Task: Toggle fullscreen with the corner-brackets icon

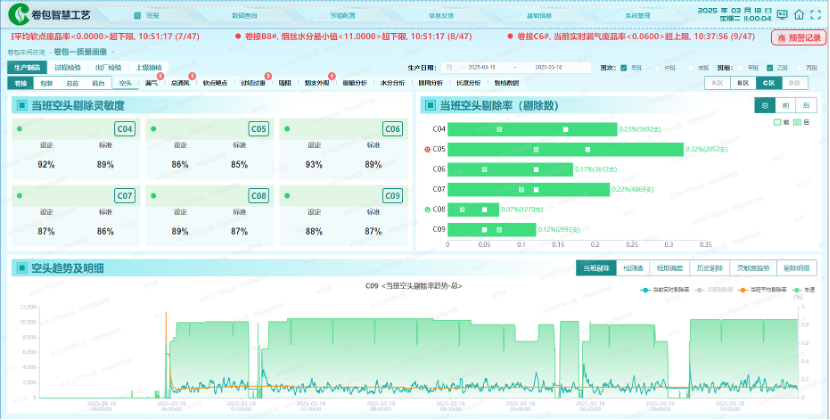Action: (815, 14)
